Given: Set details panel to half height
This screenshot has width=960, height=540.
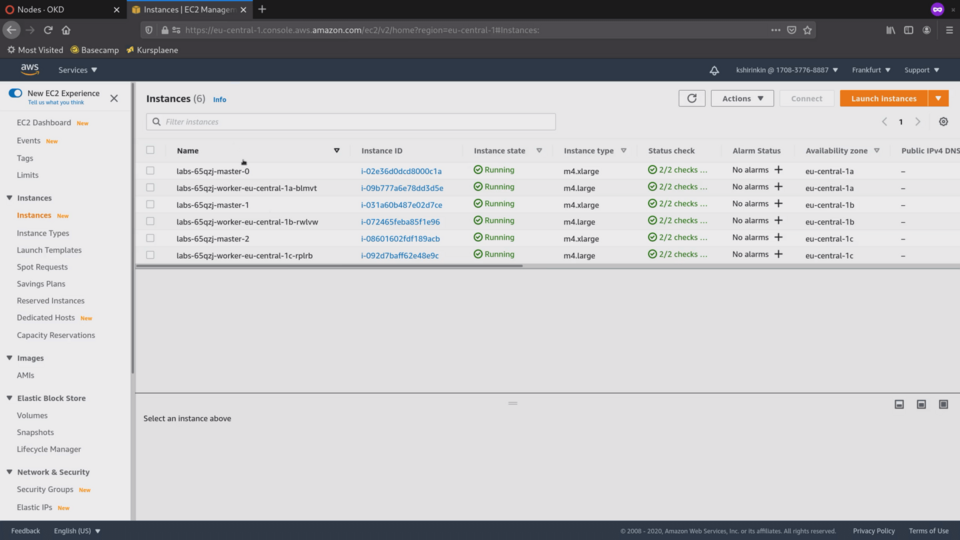Looking at the screenshot, I should [921, 404].
